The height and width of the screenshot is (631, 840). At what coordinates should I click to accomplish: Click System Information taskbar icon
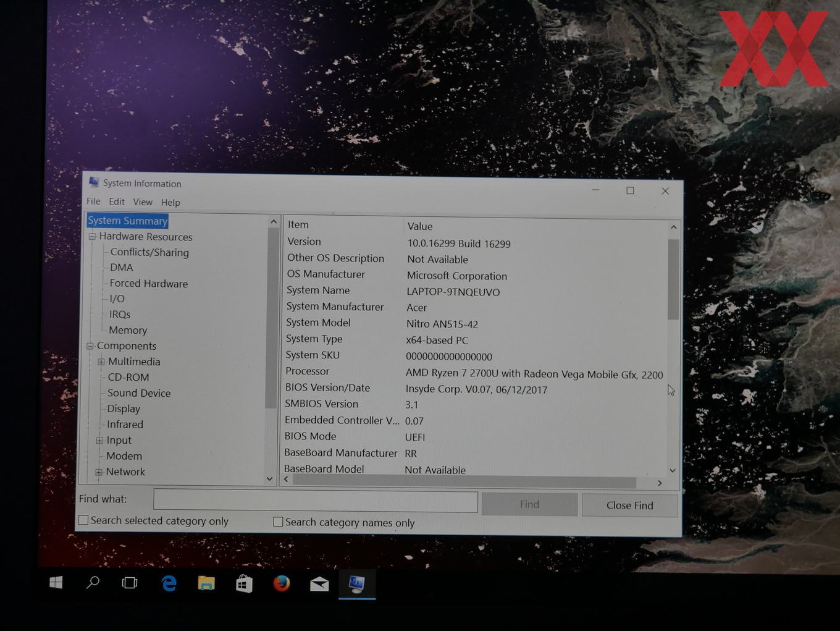357,584
